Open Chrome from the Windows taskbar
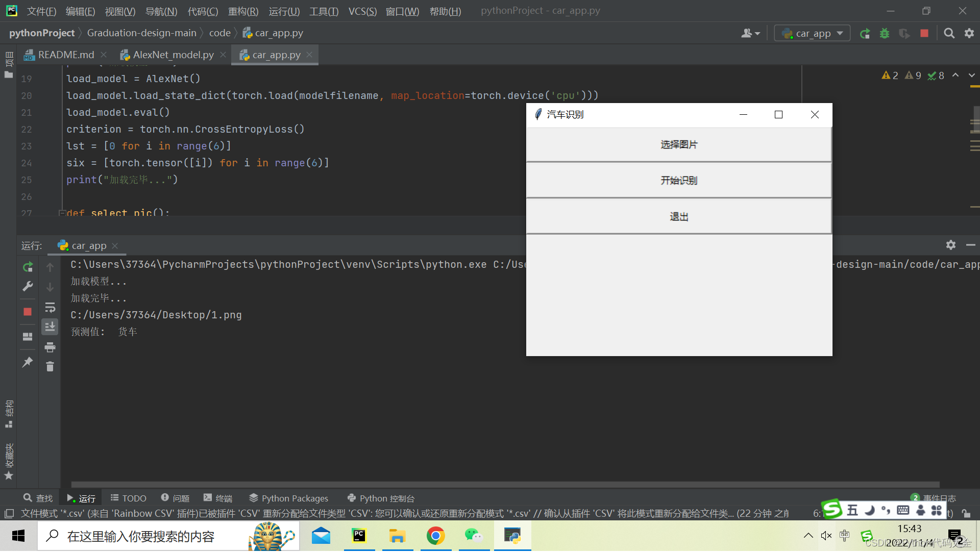 [x=435, y=536]
